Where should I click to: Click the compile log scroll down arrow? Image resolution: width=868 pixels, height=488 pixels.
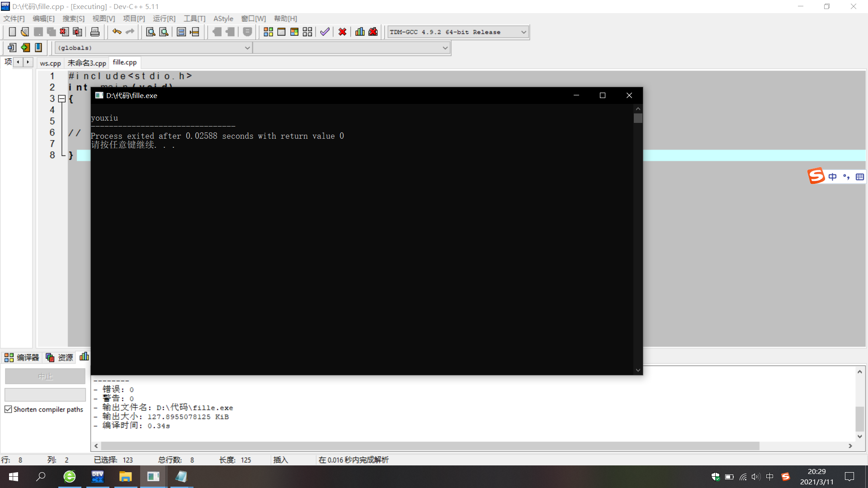860,436
